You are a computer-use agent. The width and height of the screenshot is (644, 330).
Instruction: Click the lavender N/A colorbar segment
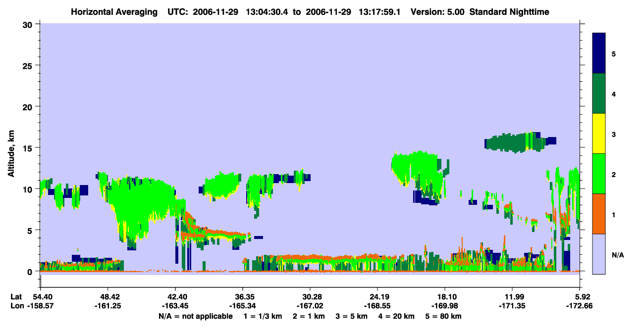(x=599, y=253)
